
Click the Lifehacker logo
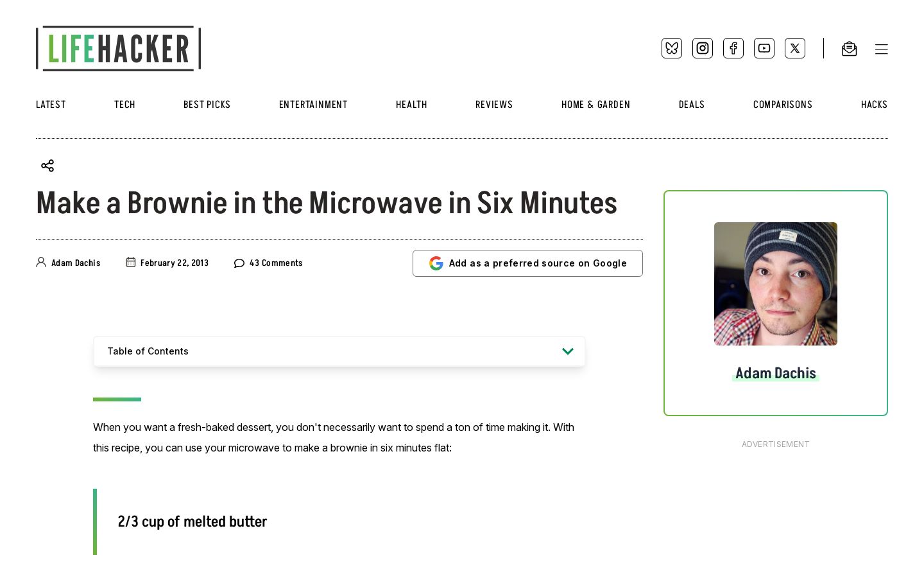119,48
